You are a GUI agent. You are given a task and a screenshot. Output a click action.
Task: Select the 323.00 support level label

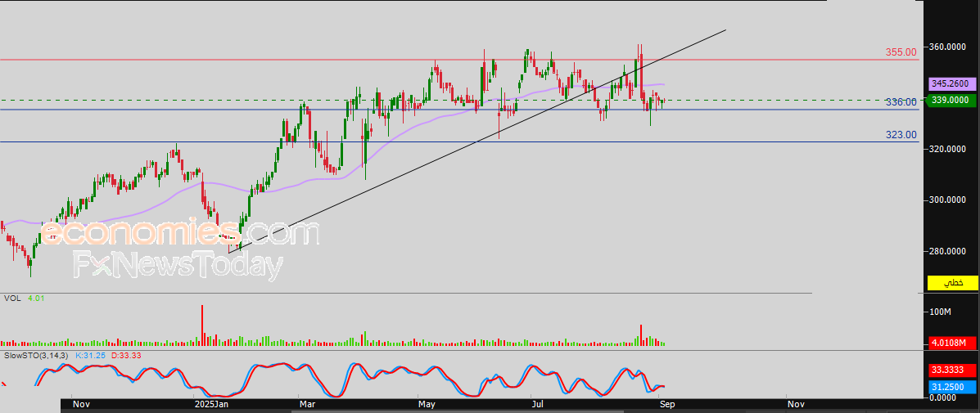click(901, 135)
